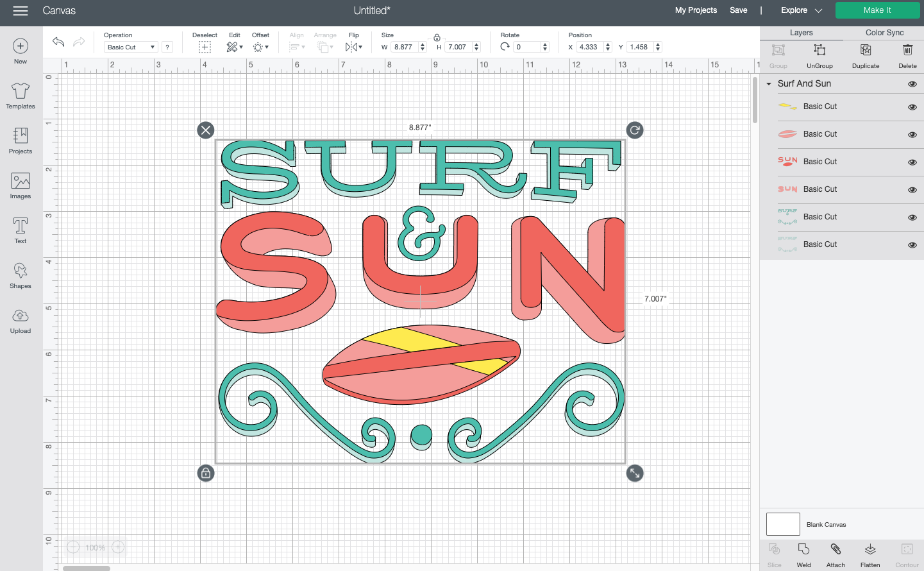Click the width W input field
The height and width of the screenshot is (571, 924).
405,47
